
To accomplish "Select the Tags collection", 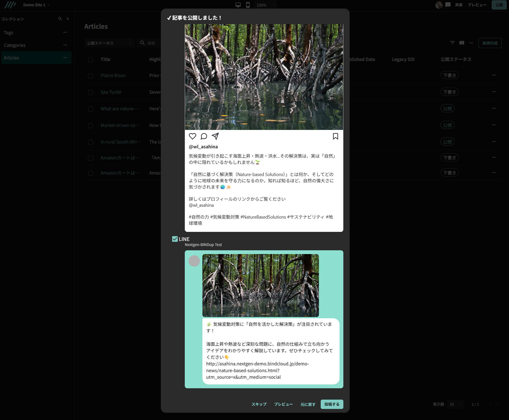I will [36, 32].
